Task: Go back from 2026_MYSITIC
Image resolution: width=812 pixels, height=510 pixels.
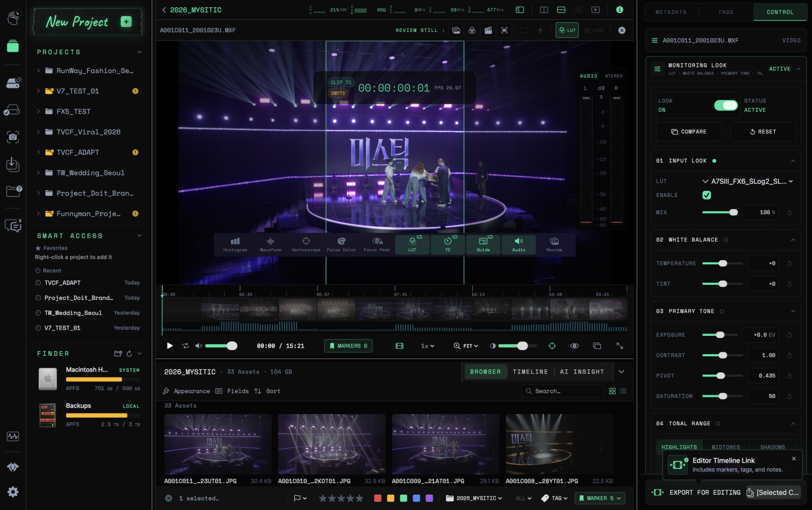Action: coord(164,10)
